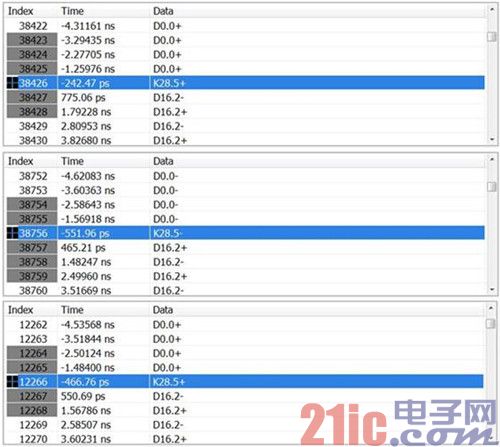Select the row with index 12263
The image size is (500, 447).
[245, 339]
